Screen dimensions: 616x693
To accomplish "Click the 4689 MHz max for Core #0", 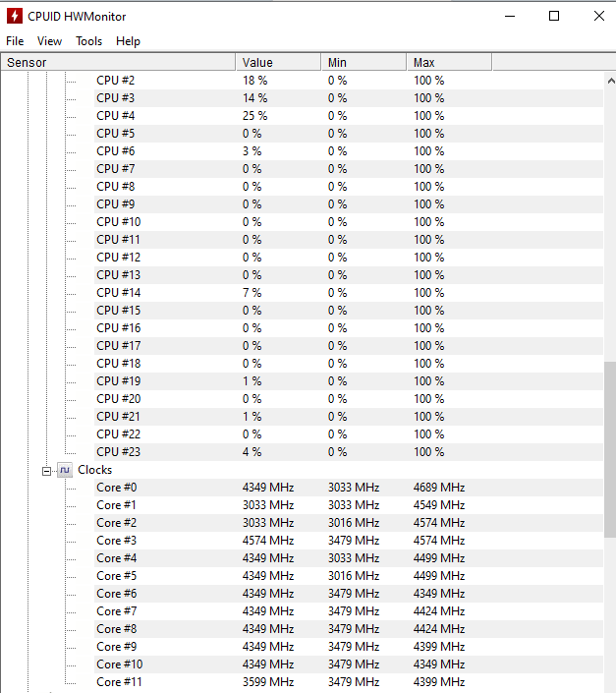I will 439,488.
